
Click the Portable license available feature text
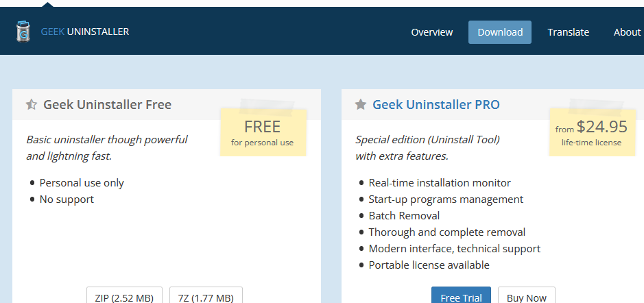[429, 265]
